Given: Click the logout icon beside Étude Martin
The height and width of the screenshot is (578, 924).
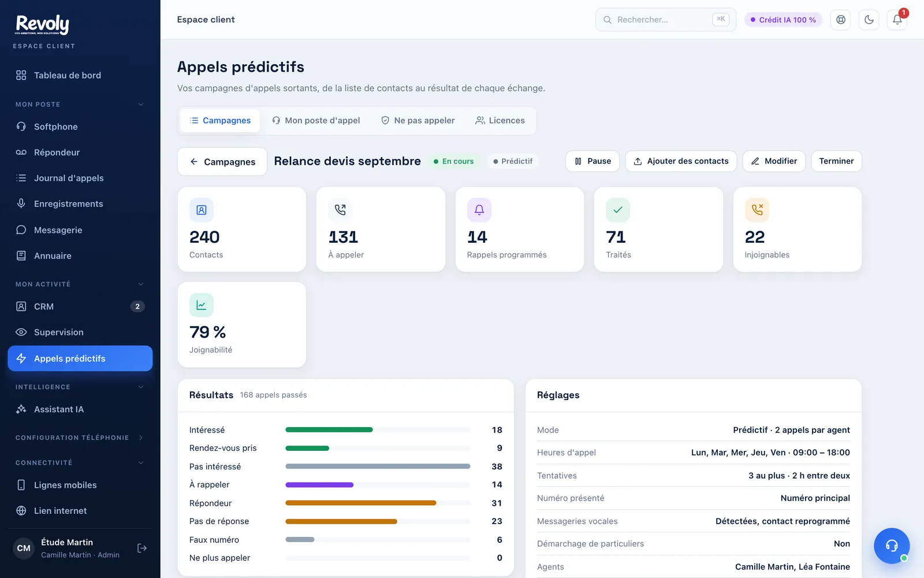Looking at the screenshot, I should 142,548.
